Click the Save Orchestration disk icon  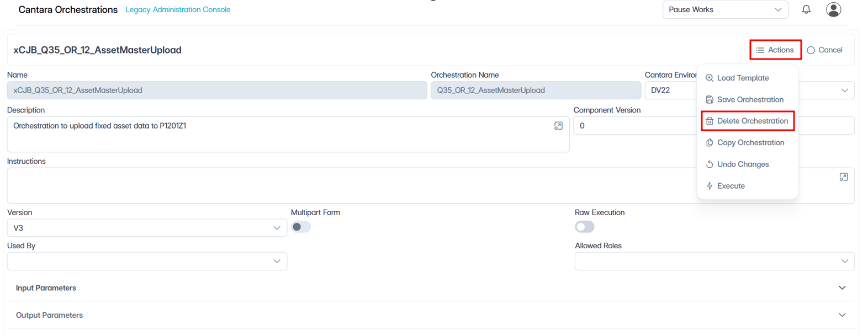coord(710,99)
